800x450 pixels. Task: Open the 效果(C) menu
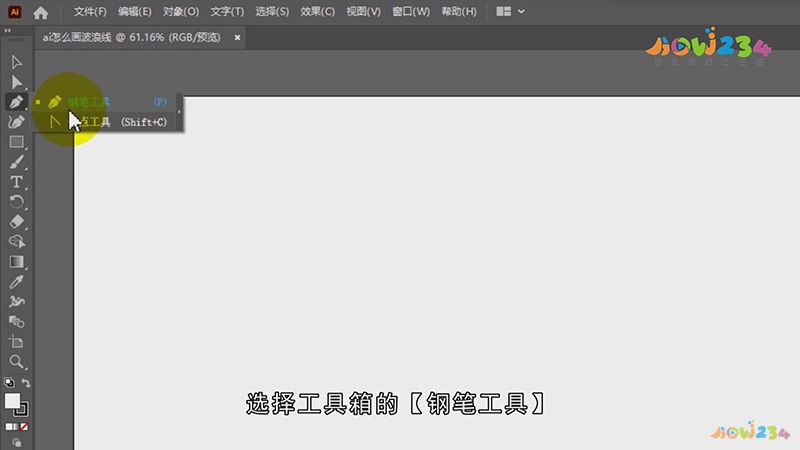pos(317,11)
